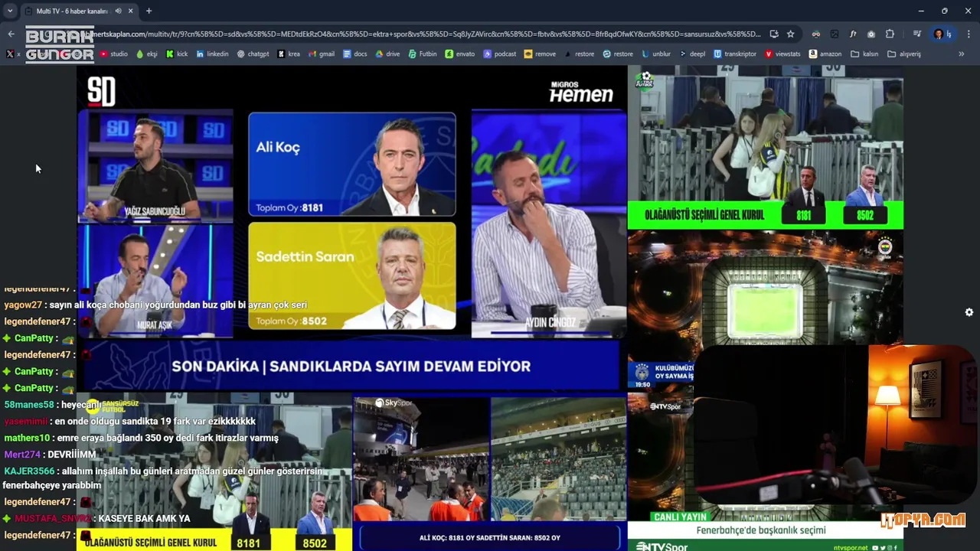Click chat username yasemimii
The image size is (980, 551).
[x=25, y=422]
